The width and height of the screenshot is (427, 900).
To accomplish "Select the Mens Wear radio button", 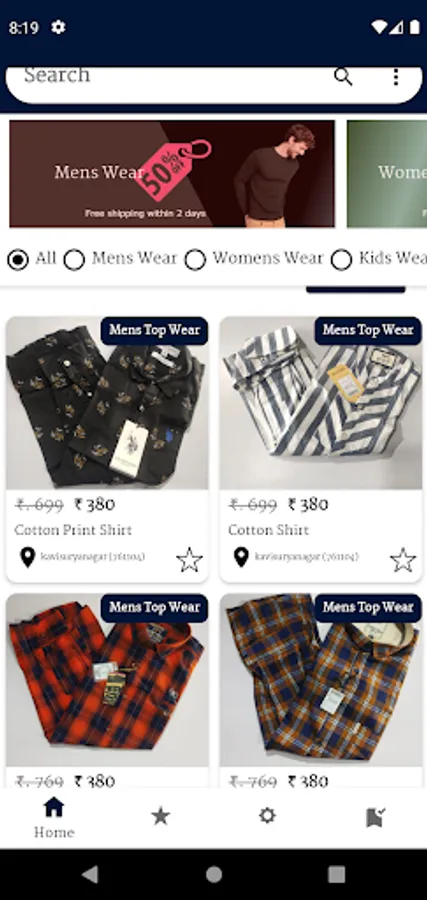I will [x=74, y=259].
